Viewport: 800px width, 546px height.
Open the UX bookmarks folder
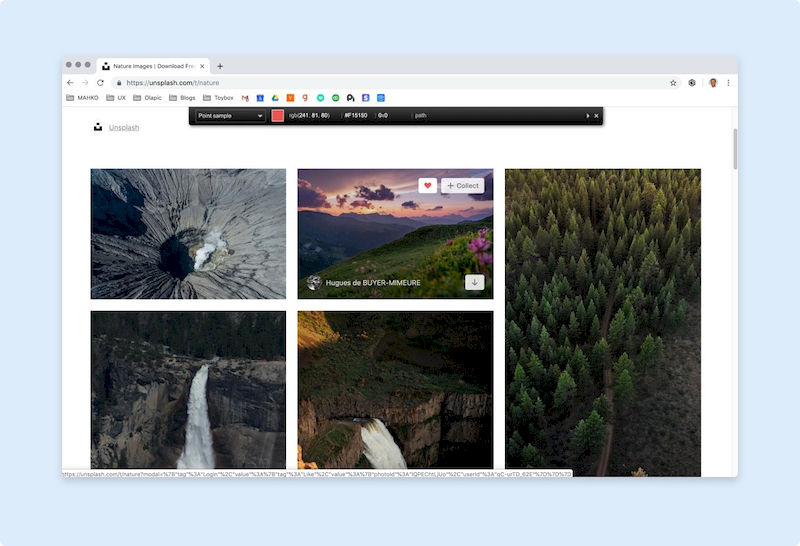pos(116,98)
